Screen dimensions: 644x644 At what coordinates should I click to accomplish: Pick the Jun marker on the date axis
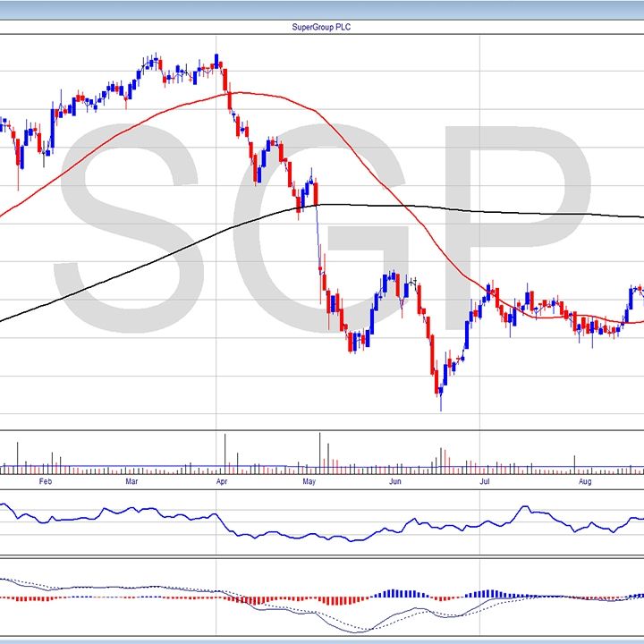pos(396,482)
